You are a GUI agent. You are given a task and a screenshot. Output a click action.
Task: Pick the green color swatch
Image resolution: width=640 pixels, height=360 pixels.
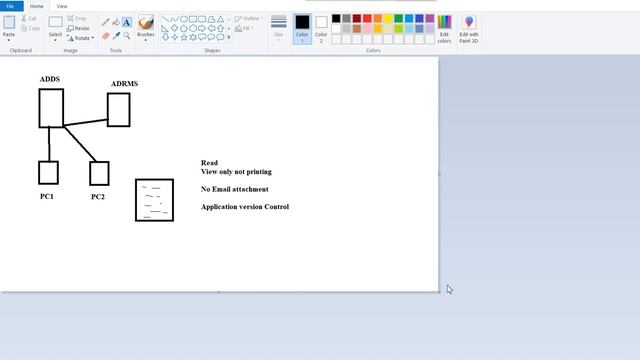click(398, 18)
